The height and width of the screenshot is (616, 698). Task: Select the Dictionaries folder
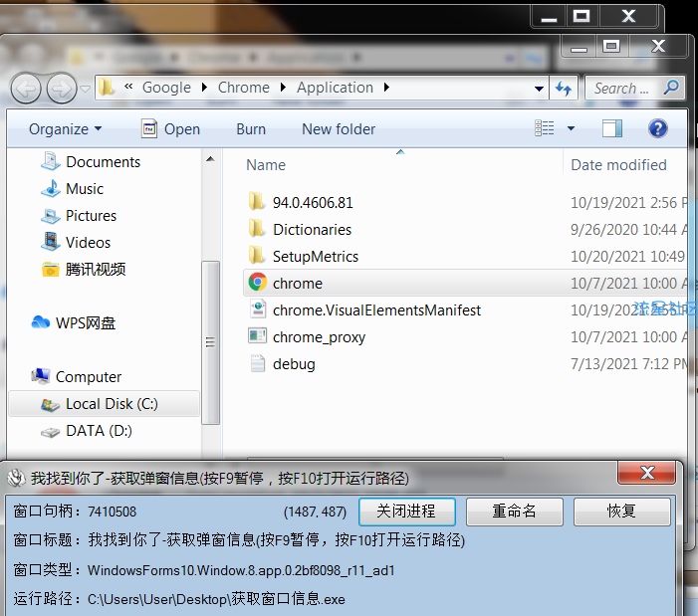coord(300,230)
